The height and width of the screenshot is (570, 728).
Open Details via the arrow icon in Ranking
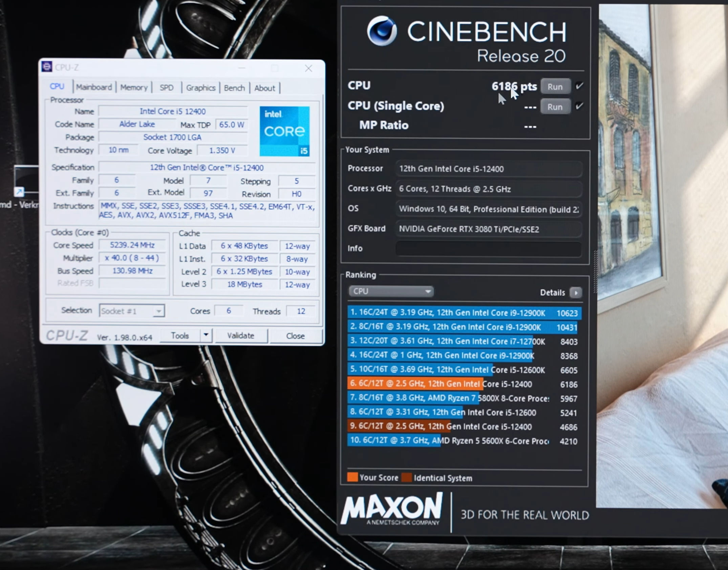[x=576, y=293]
